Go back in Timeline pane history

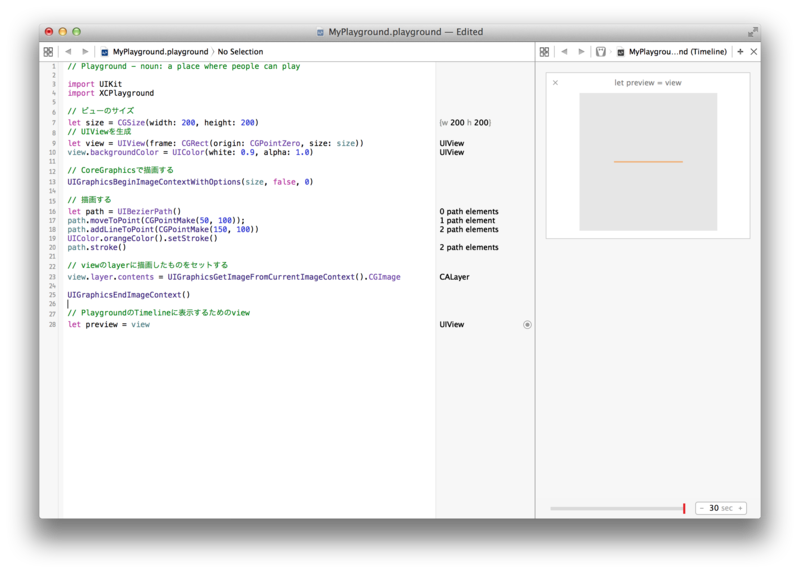pyautogui.click(x=564, y=52)
